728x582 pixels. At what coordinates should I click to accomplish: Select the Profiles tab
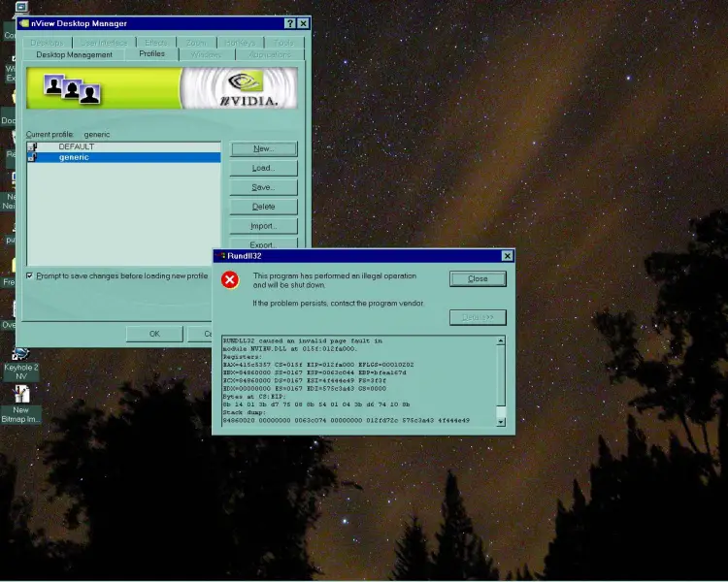coord(151,54)
